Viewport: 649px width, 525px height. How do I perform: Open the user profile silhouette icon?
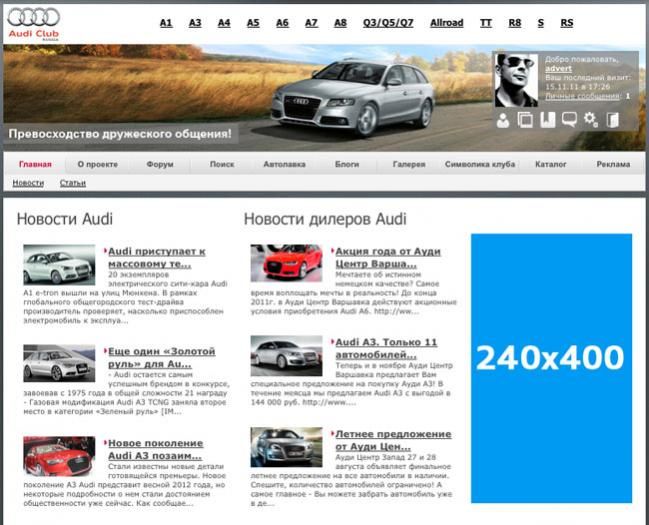[x=503, y=120]
